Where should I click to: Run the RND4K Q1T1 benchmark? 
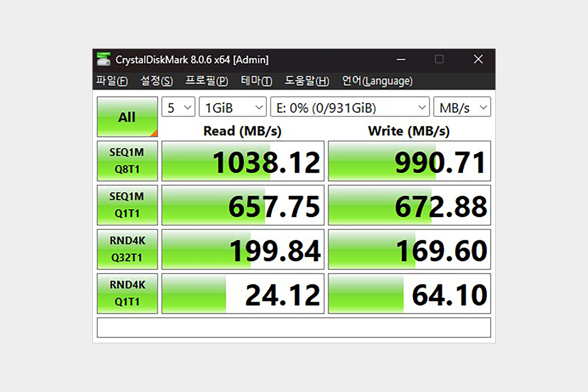pyautogui.click(x=127, y=293)
